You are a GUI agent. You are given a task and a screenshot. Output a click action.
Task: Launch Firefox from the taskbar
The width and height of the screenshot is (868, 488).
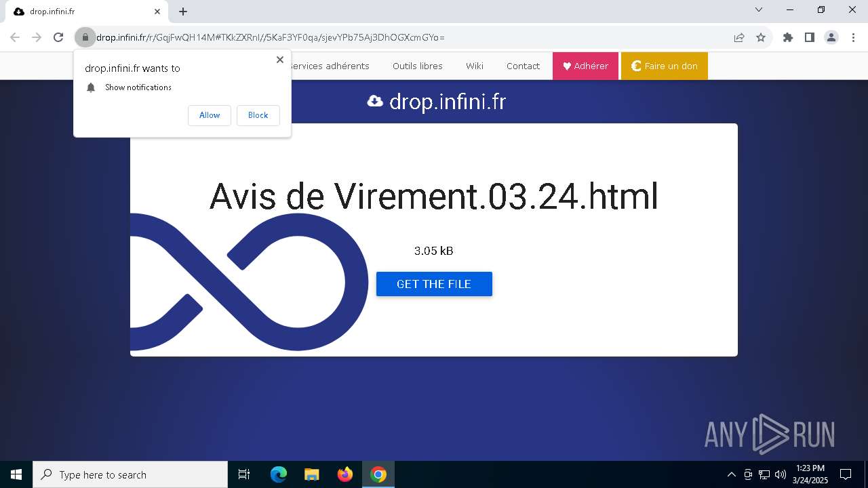[x=345, y=474]
